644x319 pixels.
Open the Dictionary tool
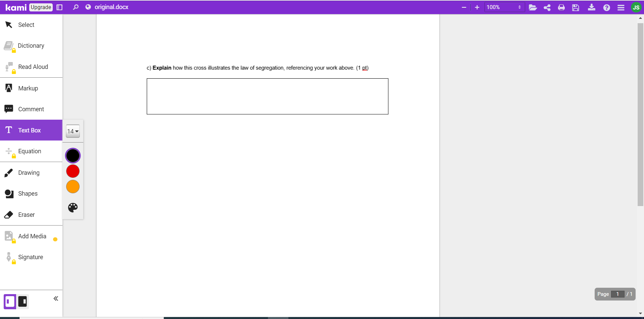(31, 45)
